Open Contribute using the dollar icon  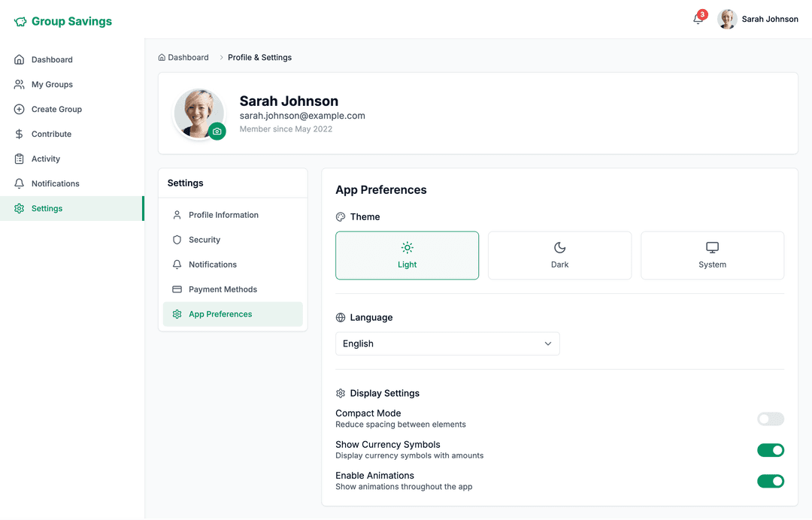coord(18,134)
